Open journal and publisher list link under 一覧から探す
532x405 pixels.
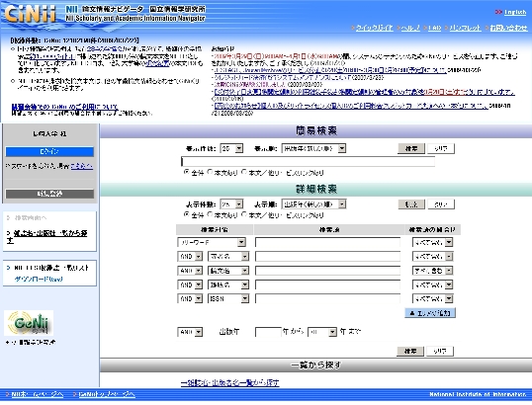(x=230, y=383)
